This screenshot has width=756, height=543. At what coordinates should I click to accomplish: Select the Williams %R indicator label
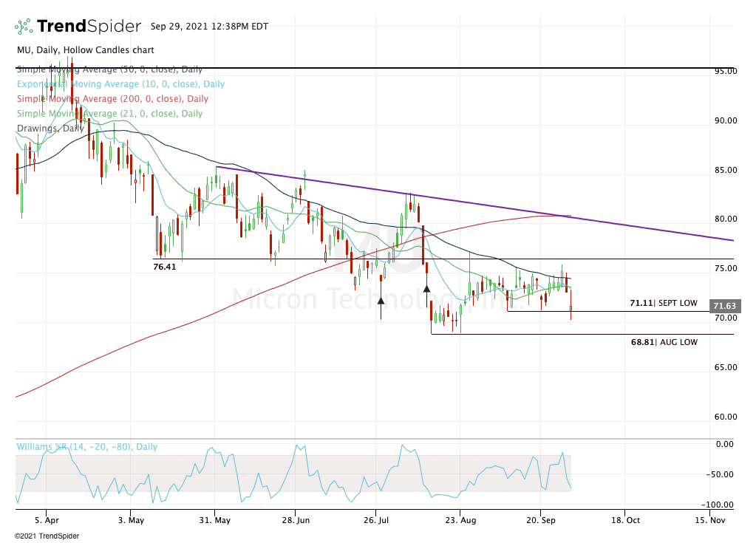coord(86,447)
